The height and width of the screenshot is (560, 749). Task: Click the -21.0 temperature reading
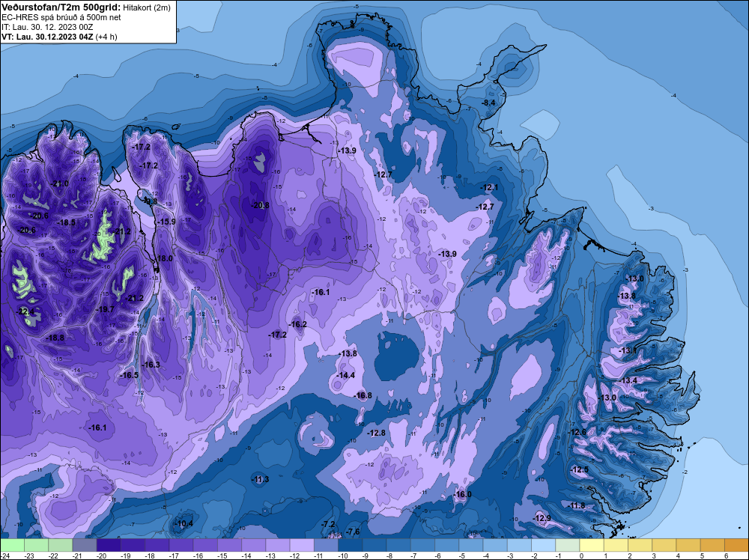tap(60, 184)
